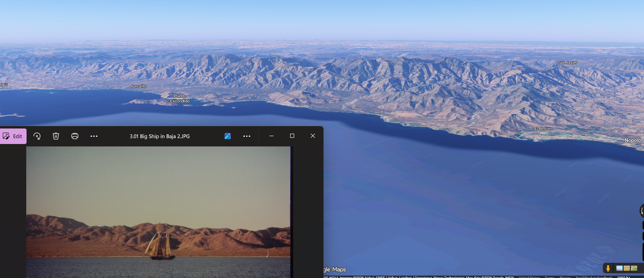Click the Puerto Escondido label on the map
Viewport: 644px width, 278px height.
180,99
